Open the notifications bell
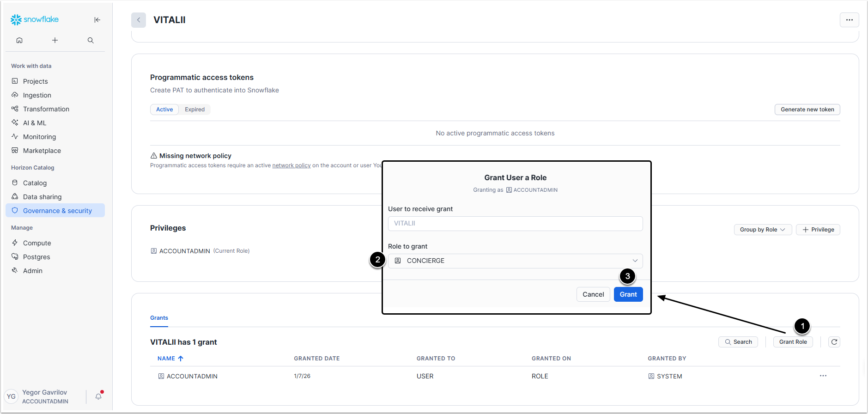This screenshot has height=414, width=868. click(x=98, y=396)
